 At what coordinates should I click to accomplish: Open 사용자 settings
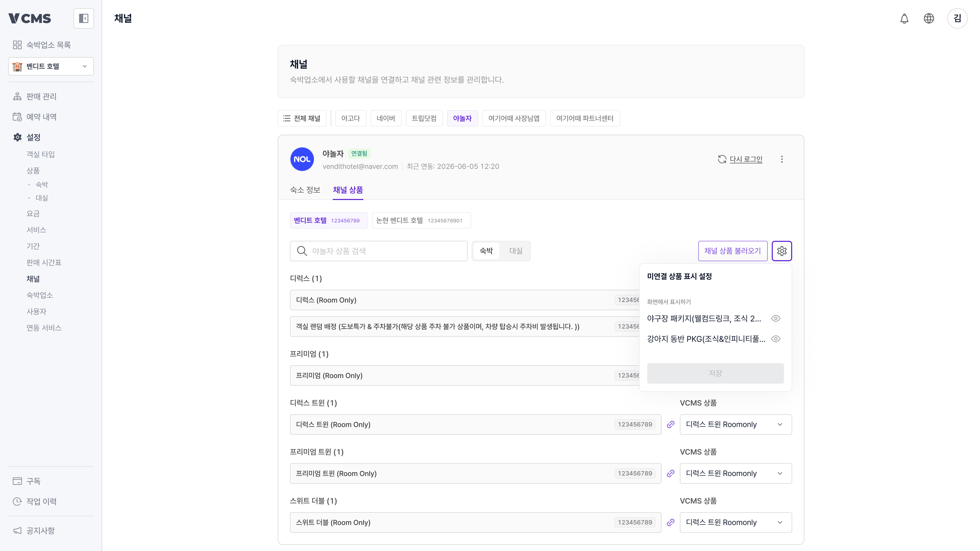36,312
